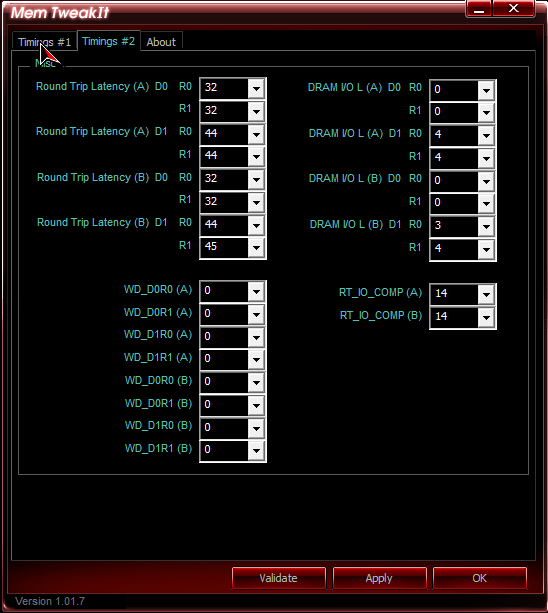Minimize the Mem TweakIt window
The image size is (548, 613).
click(479, 9)
